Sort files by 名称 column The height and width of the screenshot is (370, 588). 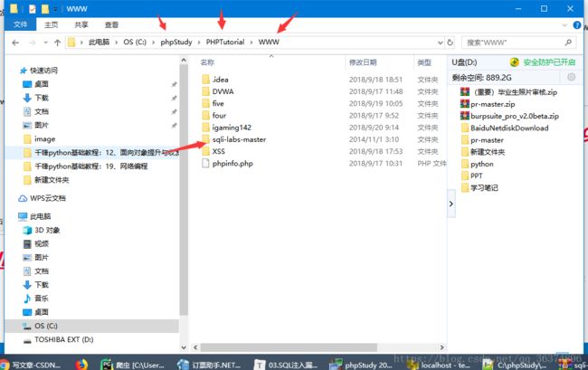click(207, 62)
